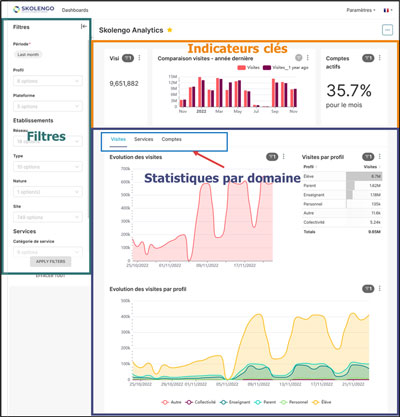The width and height of the screenshot is (400, 417).
Task: Sort table by the Profil column header
Action: click(310, 167)
